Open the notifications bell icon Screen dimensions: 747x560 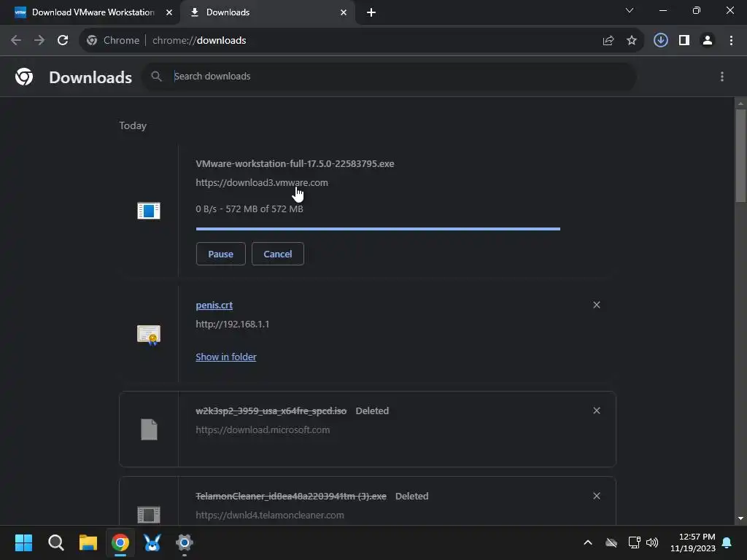(x=727, y=542)
